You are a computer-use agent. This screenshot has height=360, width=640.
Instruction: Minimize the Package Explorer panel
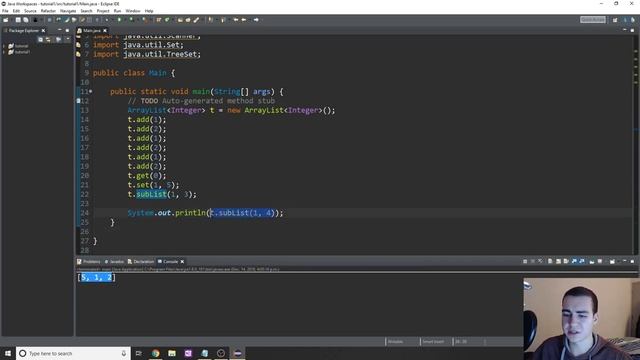(x=60, y=30)
